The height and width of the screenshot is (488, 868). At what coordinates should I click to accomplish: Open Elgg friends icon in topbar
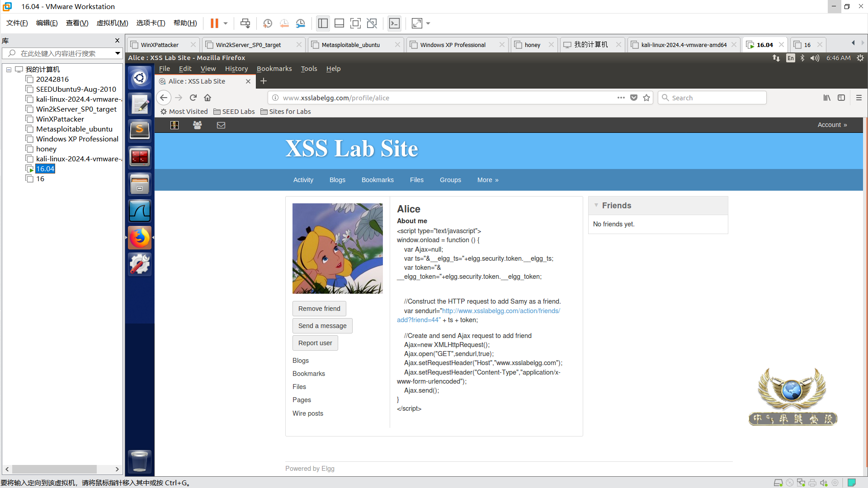(x=198, y=125)
